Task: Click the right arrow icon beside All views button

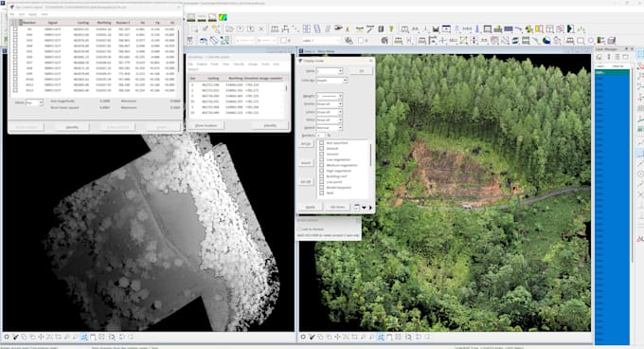Action: coord(370,207)
